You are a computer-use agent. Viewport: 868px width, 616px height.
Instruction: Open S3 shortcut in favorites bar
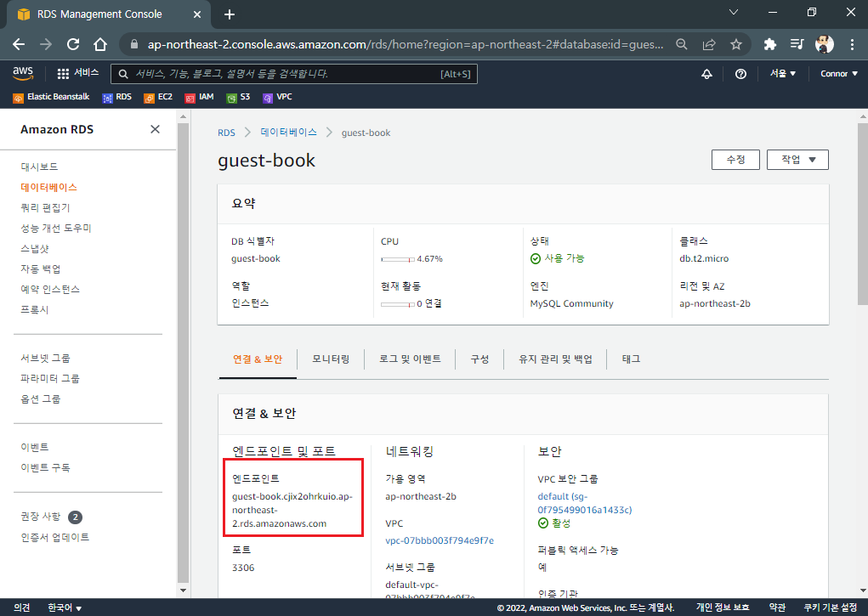[x=238, y=97]
